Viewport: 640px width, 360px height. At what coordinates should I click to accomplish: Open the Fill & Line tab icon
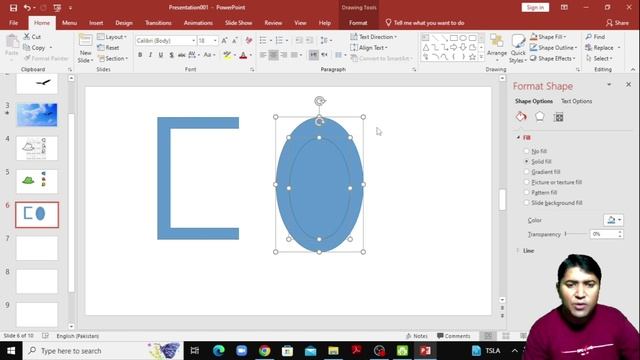pyautogui.click(x=521, y=117)
